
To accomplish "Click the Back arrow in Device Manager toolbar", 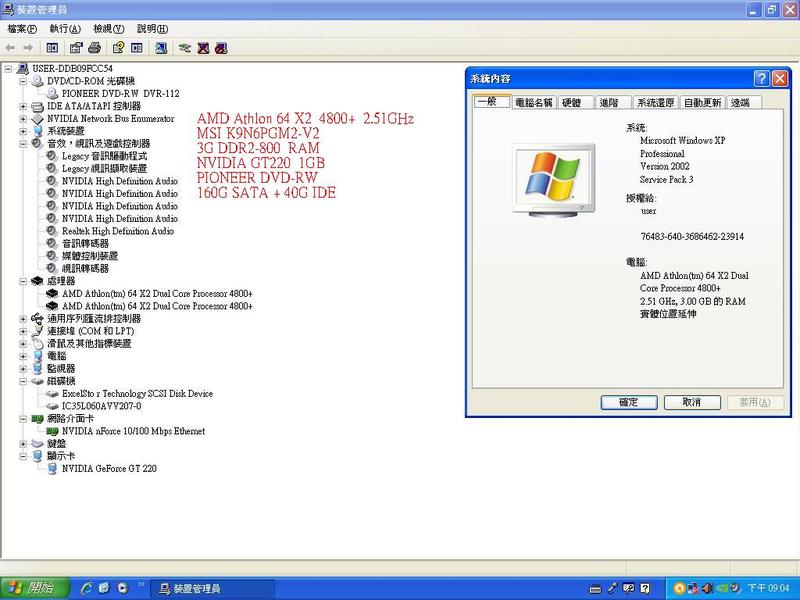I will [10, 48].
